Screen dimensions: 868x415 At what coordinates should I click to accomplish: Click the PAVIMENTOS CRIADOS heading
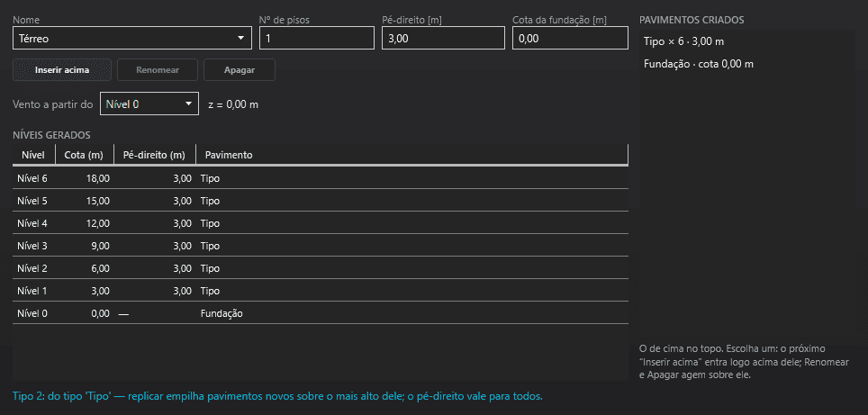click(692, 20)
